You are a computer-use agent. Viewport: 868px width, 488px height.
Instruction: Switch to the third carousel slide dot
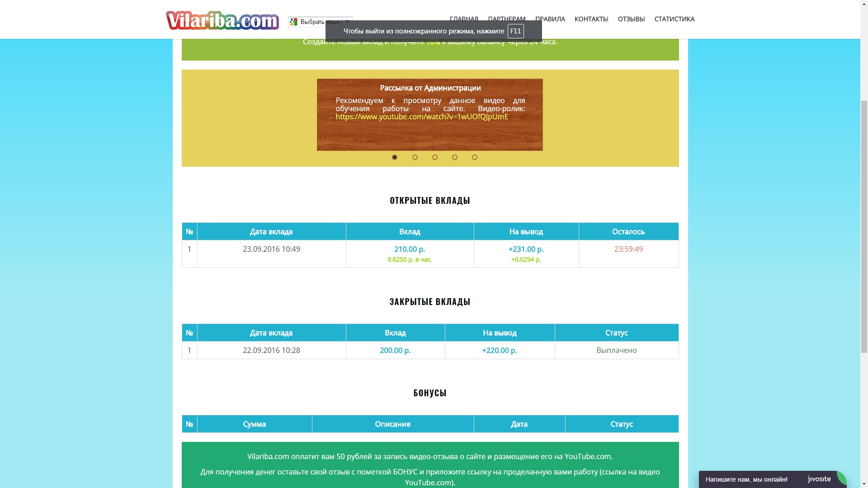click(435, 157)
